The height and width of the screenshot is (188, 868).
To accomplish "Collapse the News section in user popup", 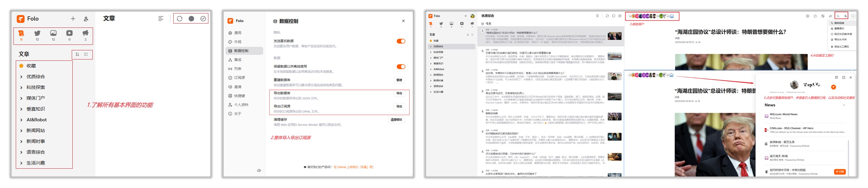I will coord(844,105).
